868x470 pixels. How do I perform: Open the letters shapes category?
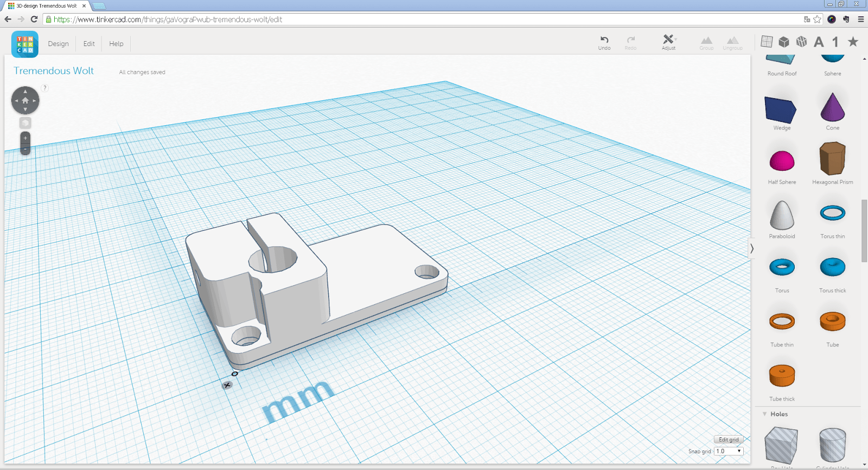coord(819,42)
